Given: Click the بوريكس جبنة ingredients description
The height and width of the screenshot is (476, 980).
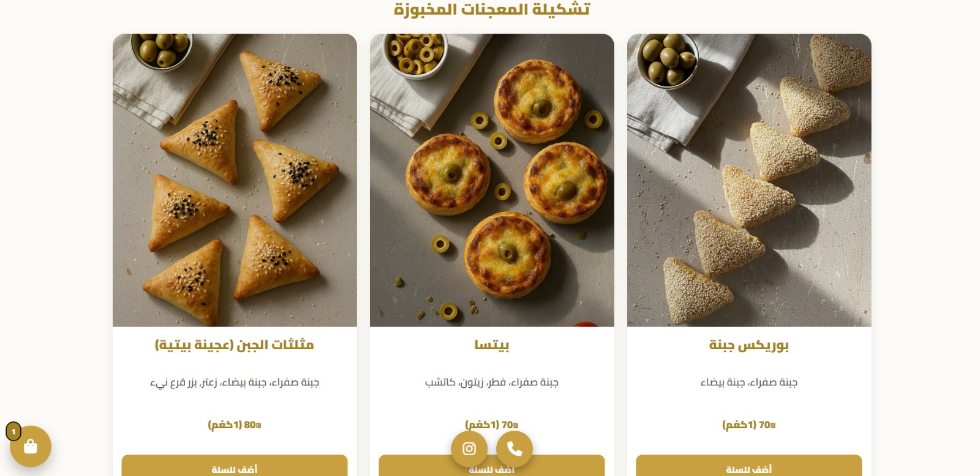Looking at the screenshot, I should coord(749,382).
